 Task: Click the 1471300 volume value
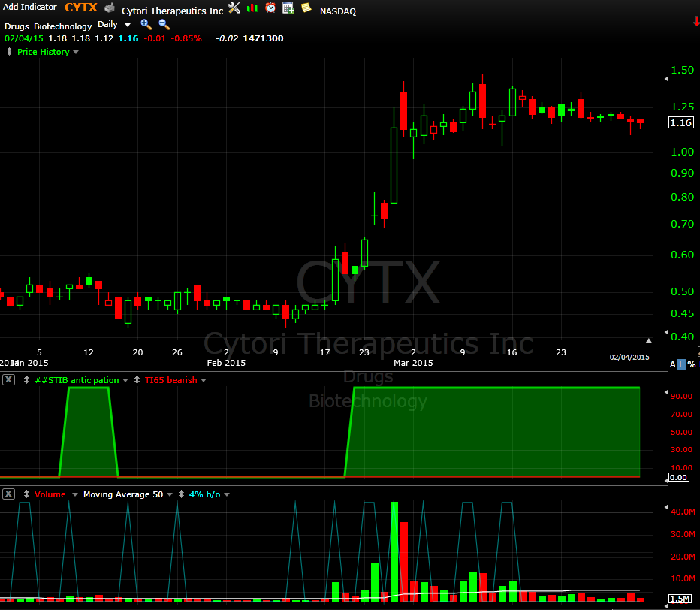[263, 38]
